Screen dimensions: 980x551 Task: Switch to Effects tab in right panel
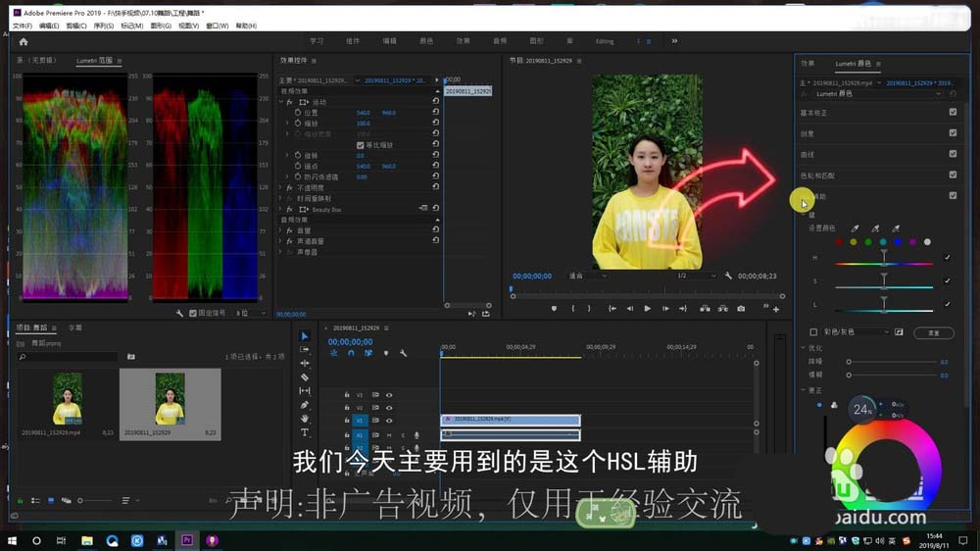coord(808,63)
